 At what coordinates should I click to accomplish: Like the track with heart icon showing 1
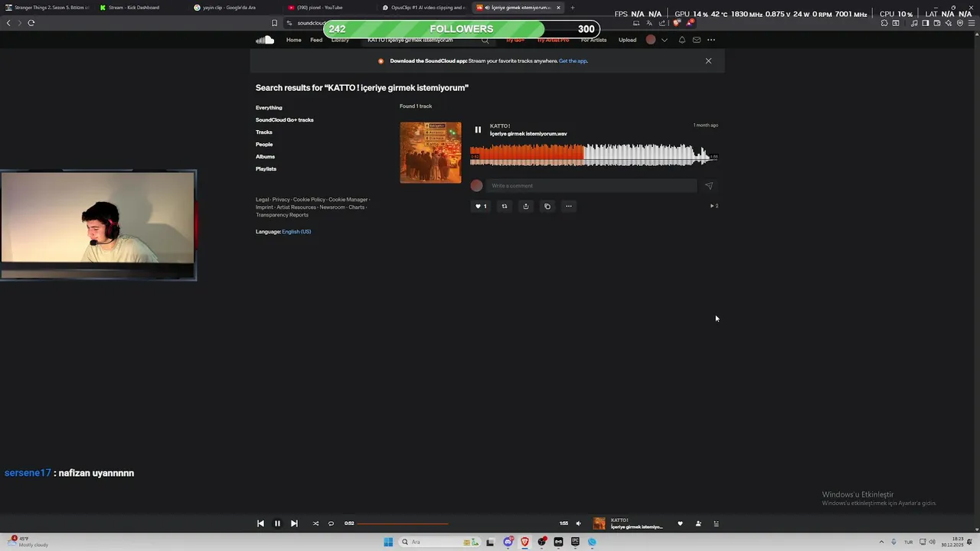click(x=481, y=206)
